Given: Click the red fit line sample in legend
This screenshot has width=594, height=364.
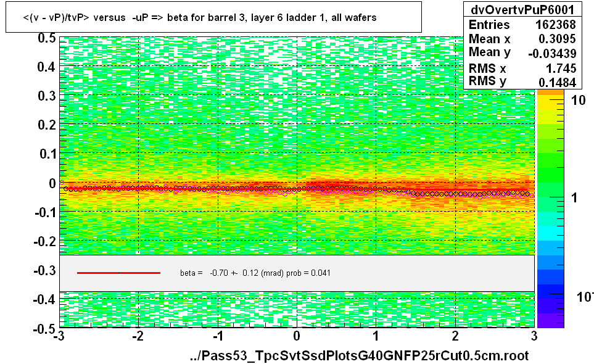Looking at the screenshot, I should coord(118,273).
